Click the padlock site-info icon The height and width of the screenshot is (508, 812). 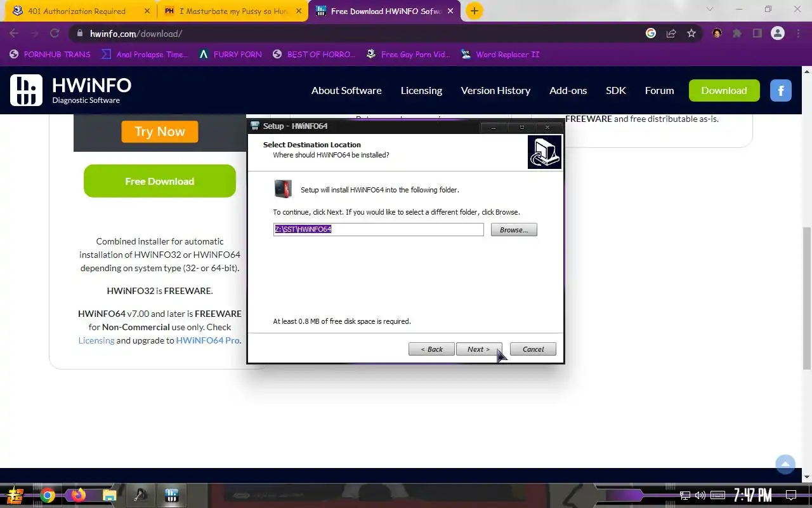pyautogui.click(x=80, y=34)
